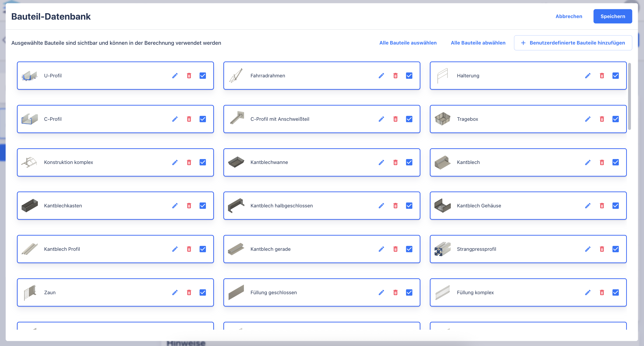The height and width of the screenshot is (346, 644).
Task: Delete Kantblech halbgeschlossen via trash icon
Action: 395,206
